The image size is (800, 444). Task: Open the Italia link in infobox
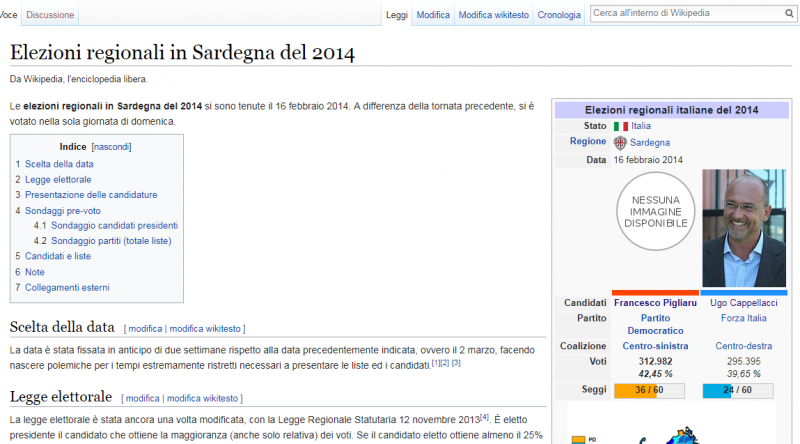(x=640, y=126)
